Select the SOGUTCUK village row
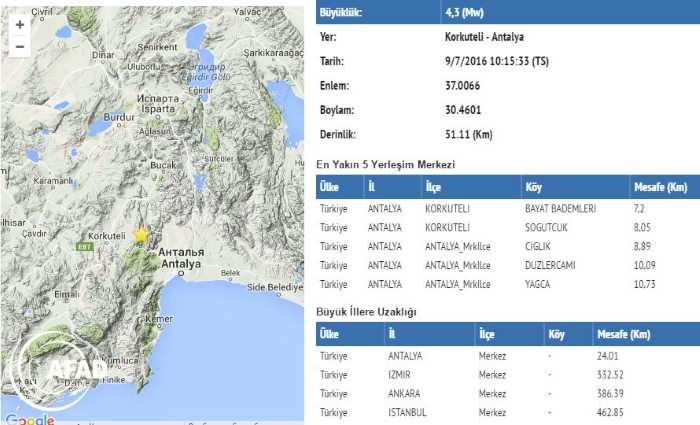 tap(507, 227)
